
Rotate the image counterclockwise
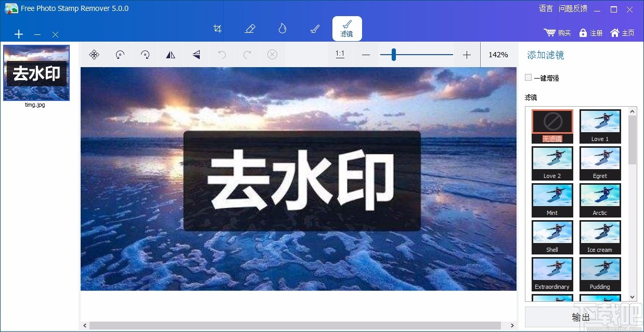pos(120,55)
